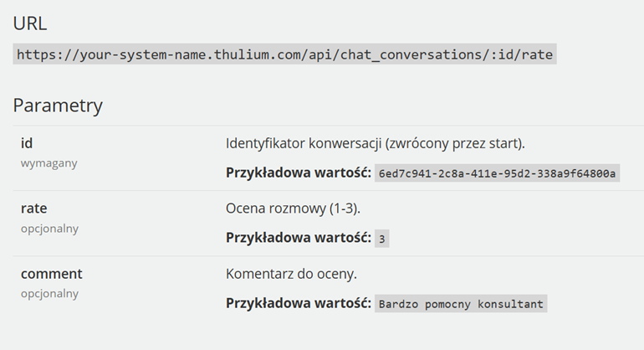This screenshot has height=350, width=644.
Task: Select the rate parameter name
Action: (x=34, y=208)
